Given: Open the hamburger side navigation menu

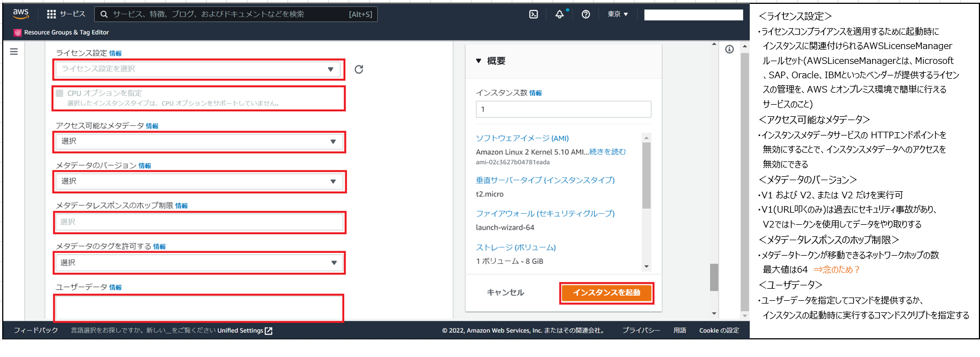Looking at the screenshot, I should click(x=14, y=51).
